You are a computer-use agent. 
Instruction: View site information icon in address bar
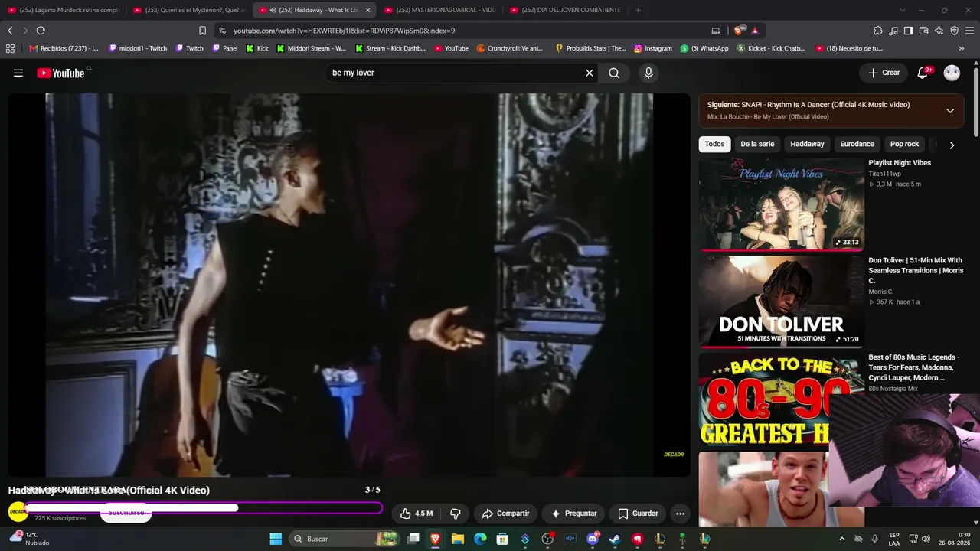click(222, 31)
